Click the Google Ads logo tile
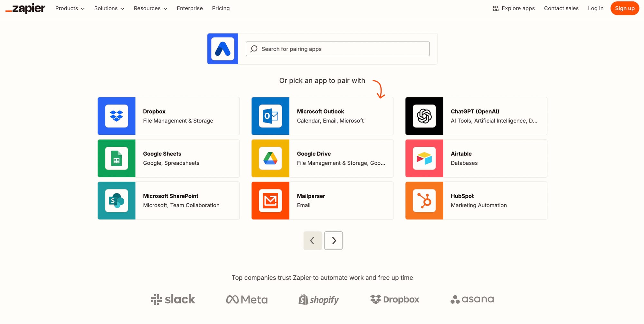 coord(223,49)
